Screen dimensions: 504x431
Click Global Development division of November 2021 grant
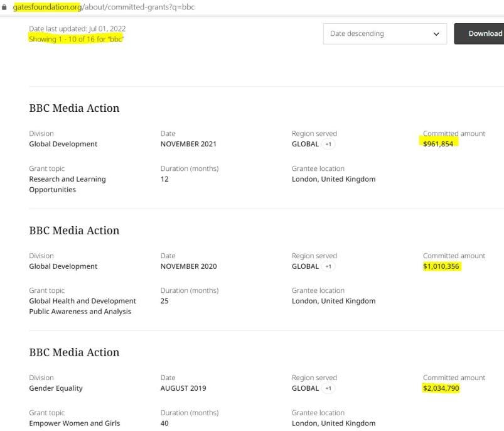(63, 144)
